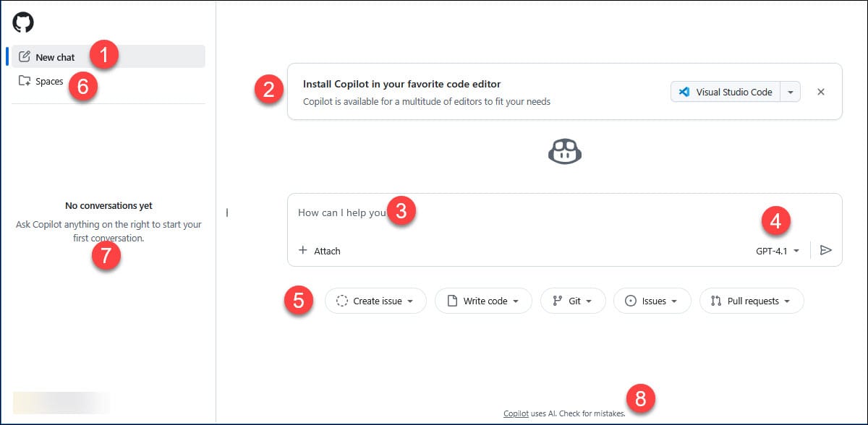Click the plus icon next to Attach
Image resolution: width=868 pixels, height=425 pixels.
pos(303,251)
